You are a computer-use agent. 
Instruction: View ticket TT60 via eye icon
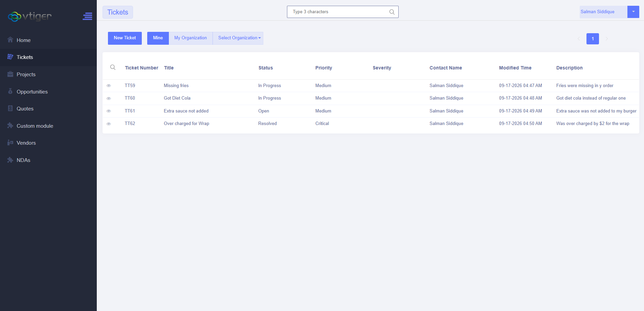109,98
